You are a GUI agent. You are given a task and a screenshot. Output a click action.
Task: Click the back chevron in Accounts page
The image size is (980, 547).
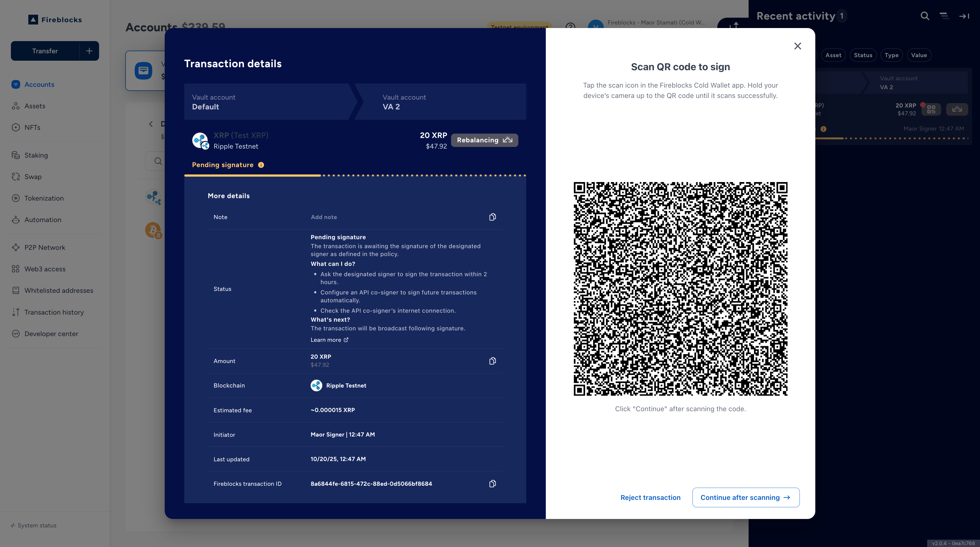151,124
